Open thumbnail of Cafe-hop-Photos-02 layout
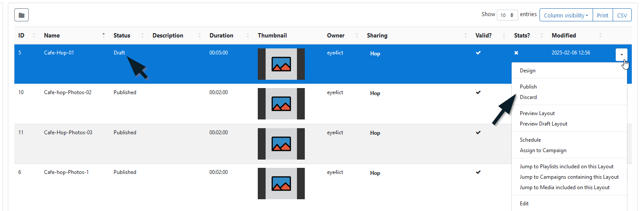Viewport: 644px width, 211px height. [x=281, y=104]
